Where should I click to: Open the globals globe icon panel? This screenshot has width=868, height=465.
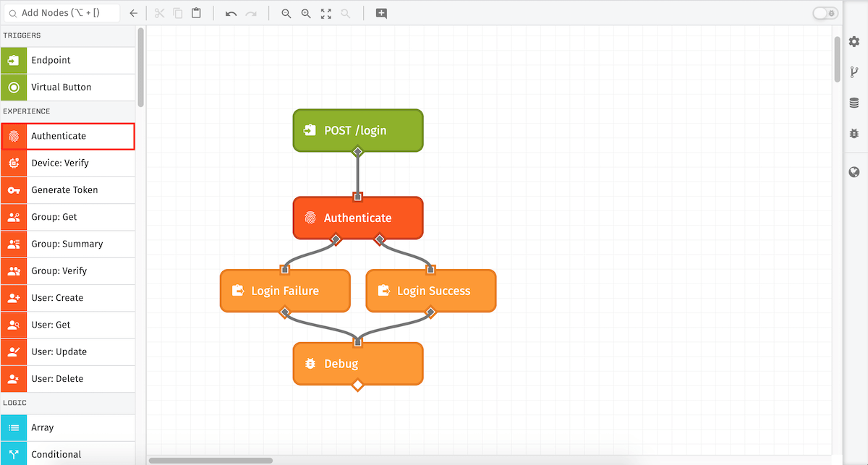[854, 172]
